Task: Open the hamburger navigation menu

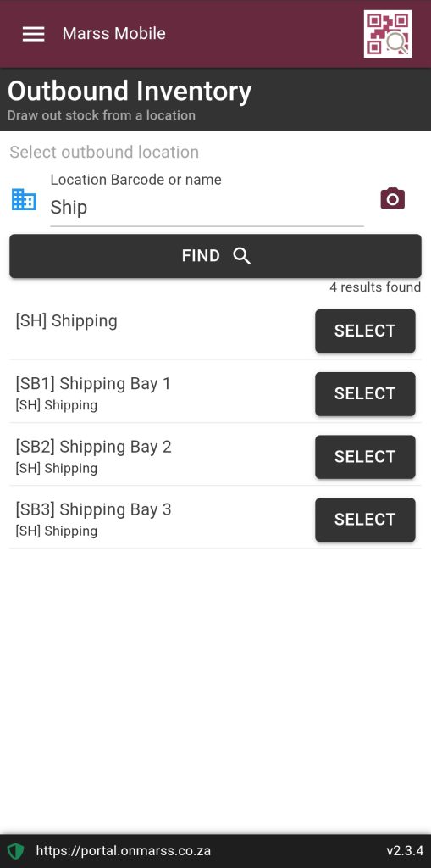Action: tap(33, 34)
